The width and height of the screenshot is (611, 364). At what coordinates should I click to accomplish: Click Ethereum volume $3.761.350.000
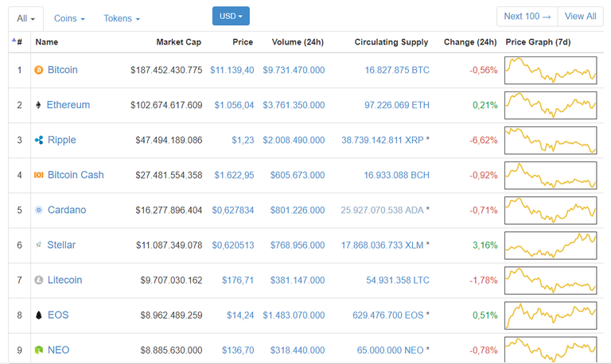coord(294,105)
